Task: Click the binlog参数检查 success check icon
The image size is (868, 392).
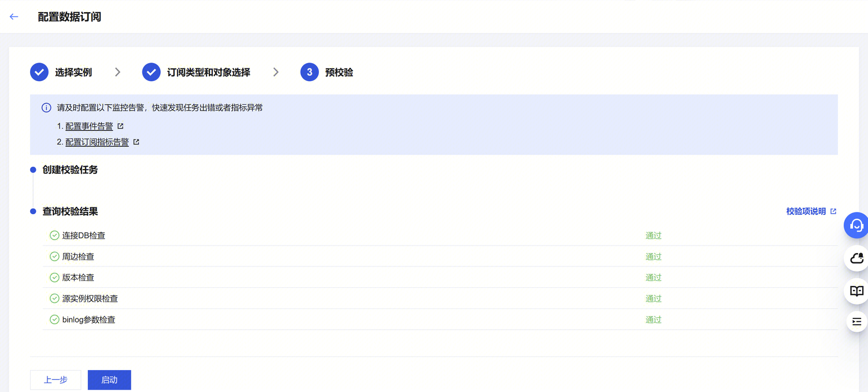Action: (54, 320)
